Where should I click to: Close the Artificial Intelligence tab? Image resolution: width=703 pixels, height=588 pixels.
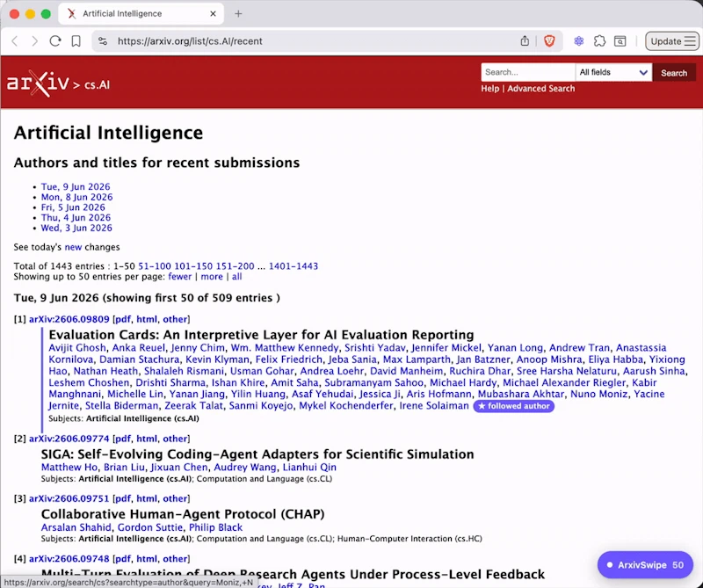click(213, 14)
